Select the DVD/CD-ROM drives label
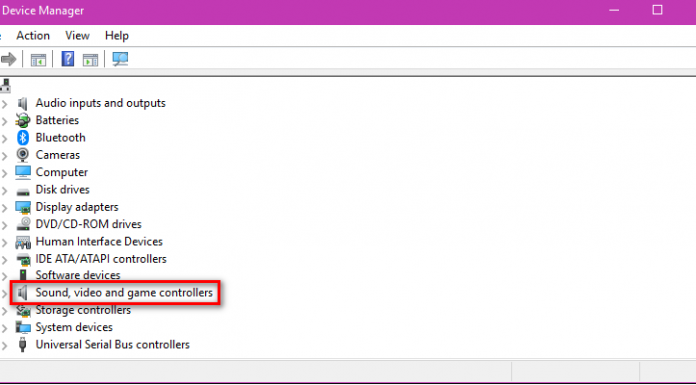 88,224
